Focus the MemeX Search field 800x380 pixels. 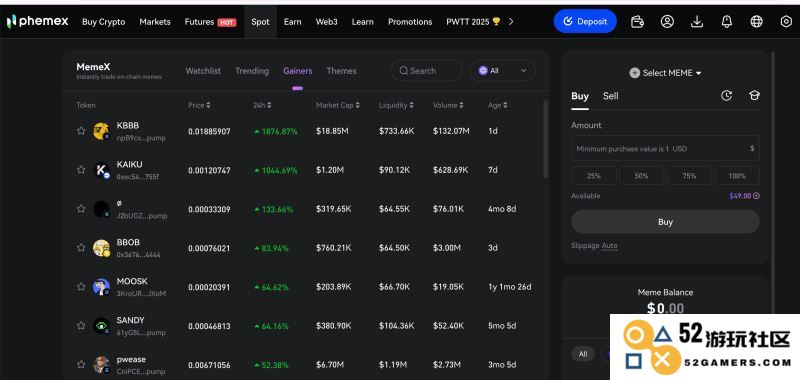tap(427, 71)
